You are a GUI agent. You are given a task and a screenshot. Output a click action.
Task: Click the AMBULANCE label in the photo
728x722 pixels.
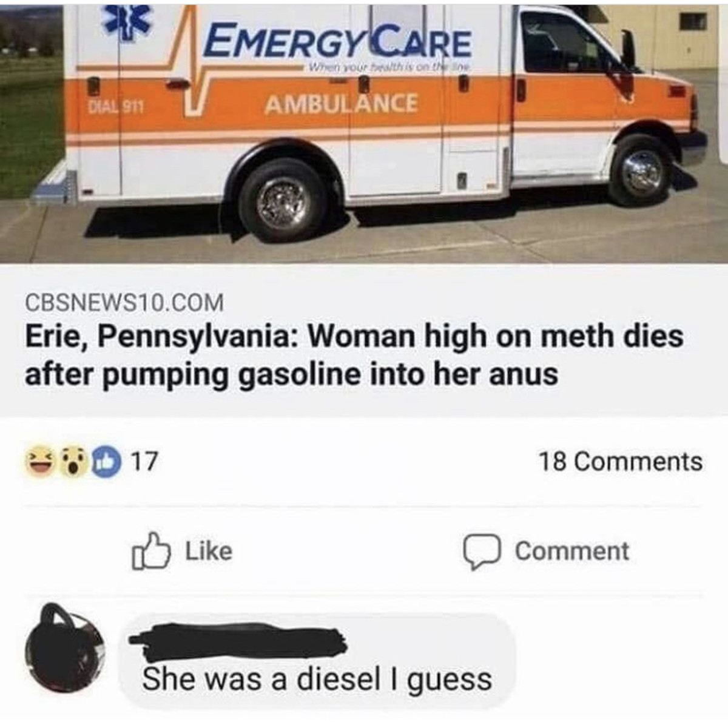coord(342,104)
